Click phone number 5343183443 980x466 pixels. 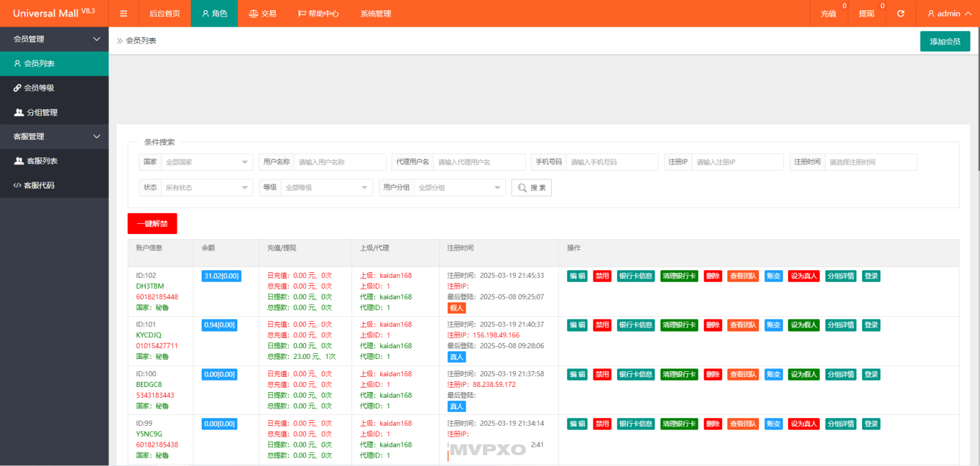155,395
